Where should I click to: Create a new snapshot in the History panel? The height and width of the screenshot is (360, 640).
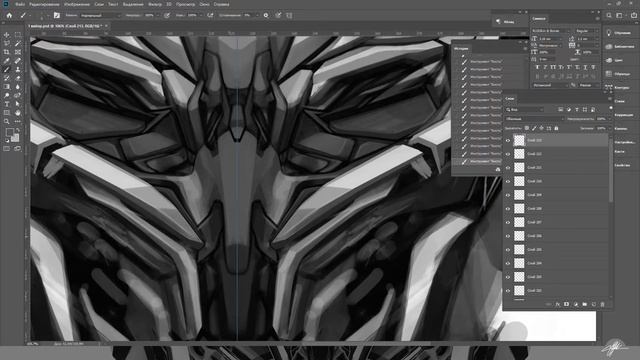tap(498, 169)
